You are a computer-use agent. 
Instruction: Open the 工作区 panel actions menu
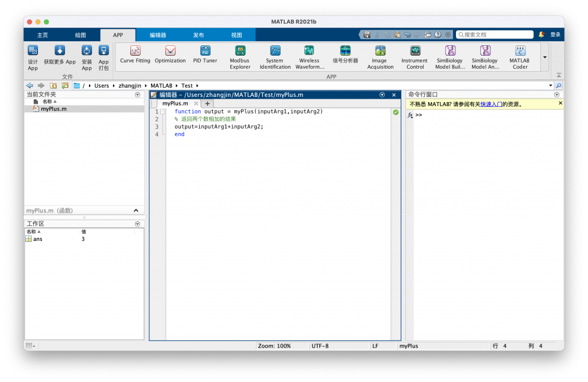tap(138, 224)
